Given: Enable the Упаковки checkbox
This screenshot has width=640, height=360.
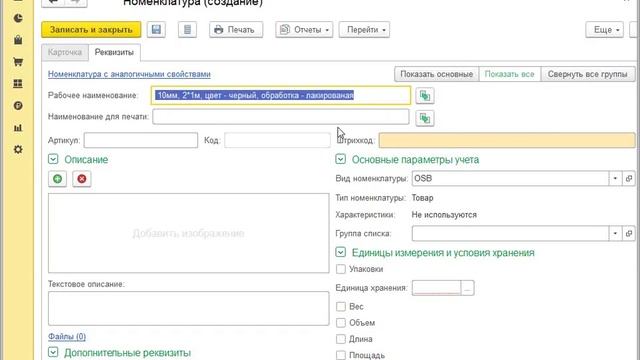Looking at the screenshot, I should pos(341,269).
